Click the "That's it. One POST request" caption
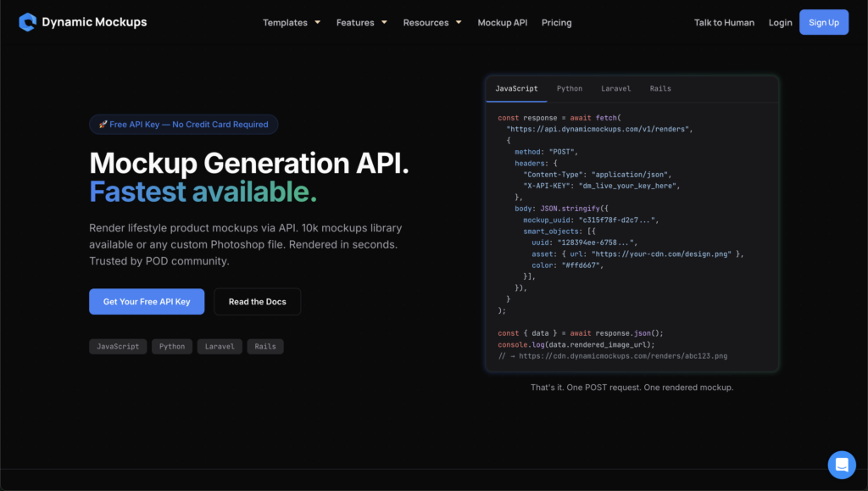Image resolution: width=868 pixels, height=491 pixels. 632,388
